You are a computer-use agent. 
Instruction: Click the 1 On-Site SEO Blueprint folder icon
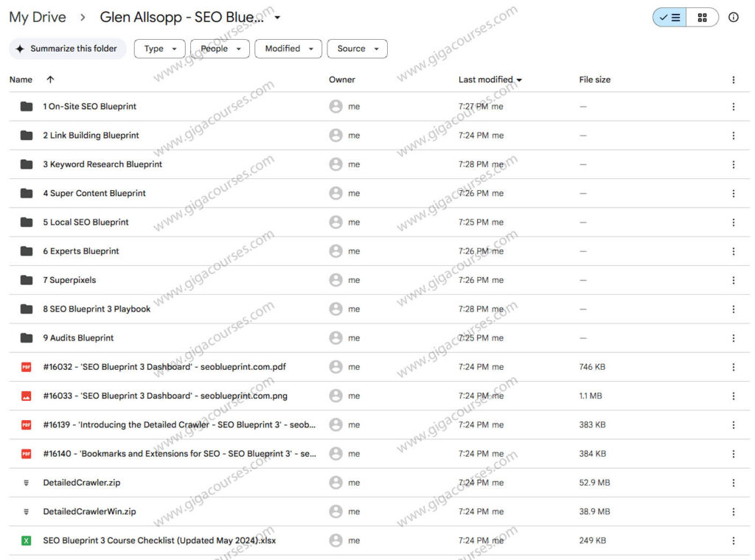(27, 106)
